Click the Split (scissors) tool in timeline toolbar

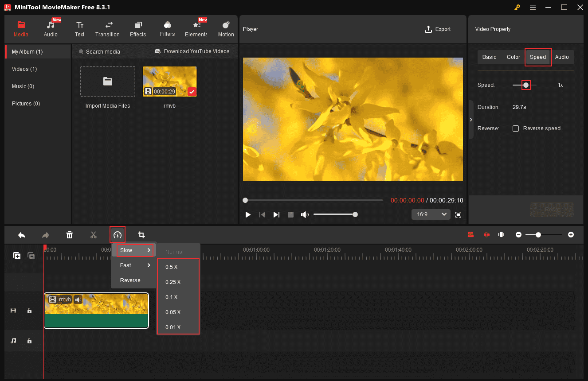[94, 234]
